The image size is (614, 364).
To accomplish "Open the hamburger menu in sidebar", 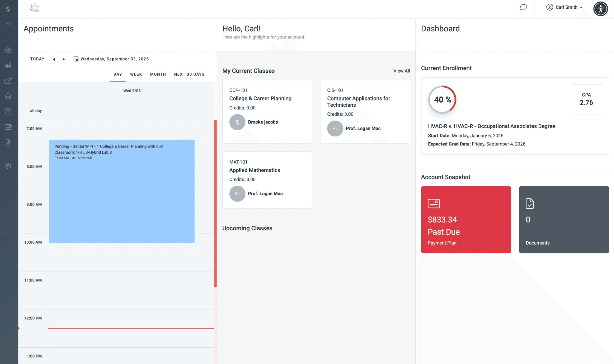I will pyautogui.click(x=8, y=23).
